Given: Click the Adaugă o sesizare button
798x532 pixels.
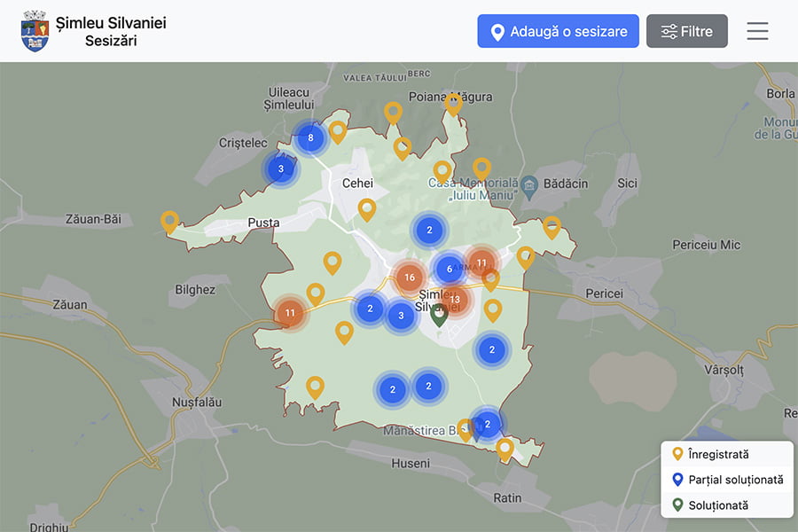Looking at the screenshot, I should click(x=558, y=31).
